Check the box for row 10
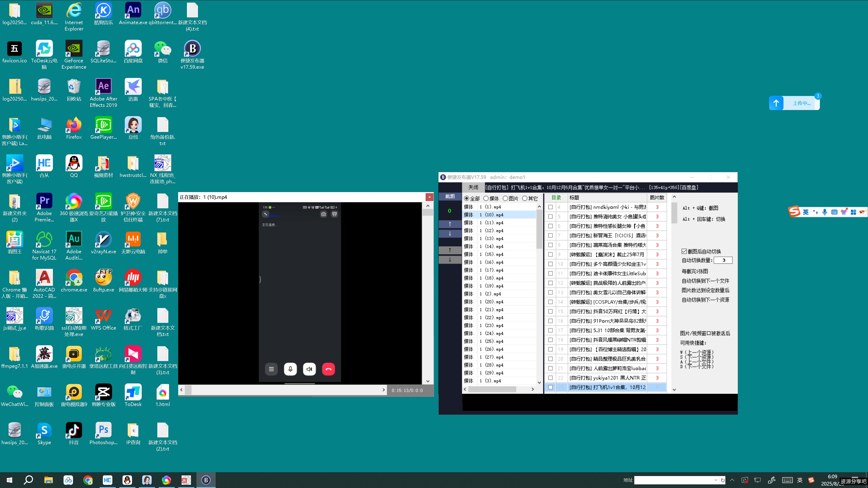This screenshot has width=868, height=488. pyautogui.click(x=550, y=264)
